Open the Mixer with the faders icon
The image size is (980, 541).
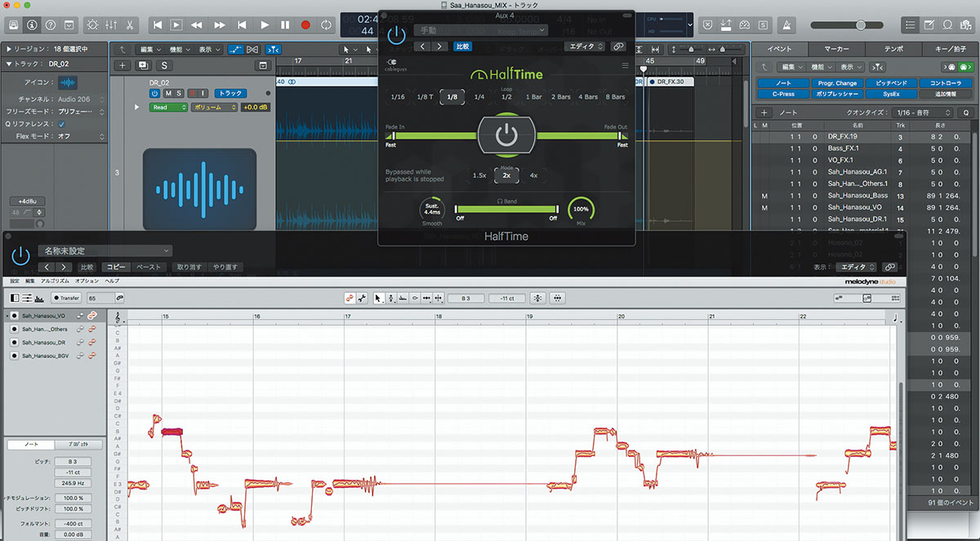click(112, 25)
